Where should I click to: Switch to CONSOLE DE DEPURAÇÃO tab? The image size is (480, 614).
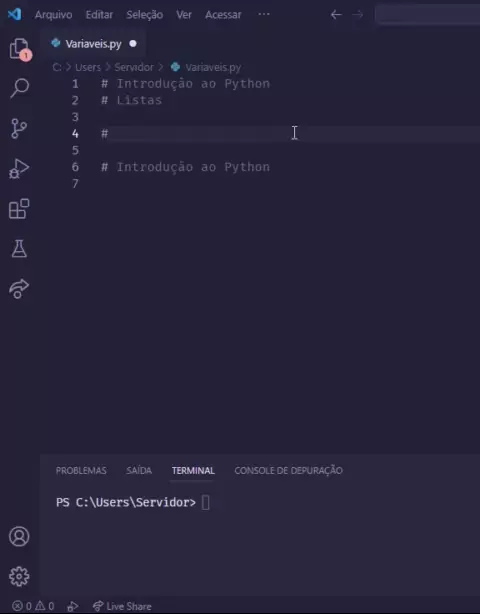point(289,470)
